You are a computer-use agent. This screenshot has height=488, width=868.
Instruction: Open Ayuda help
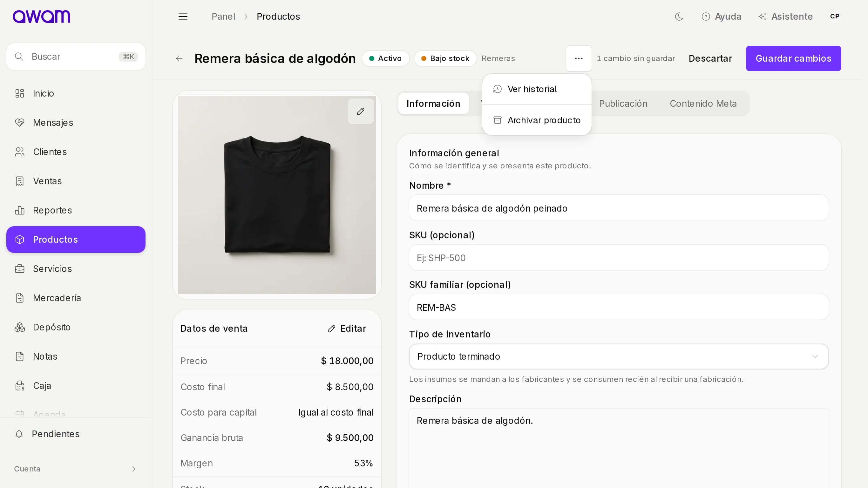click(x=722, y=17)
